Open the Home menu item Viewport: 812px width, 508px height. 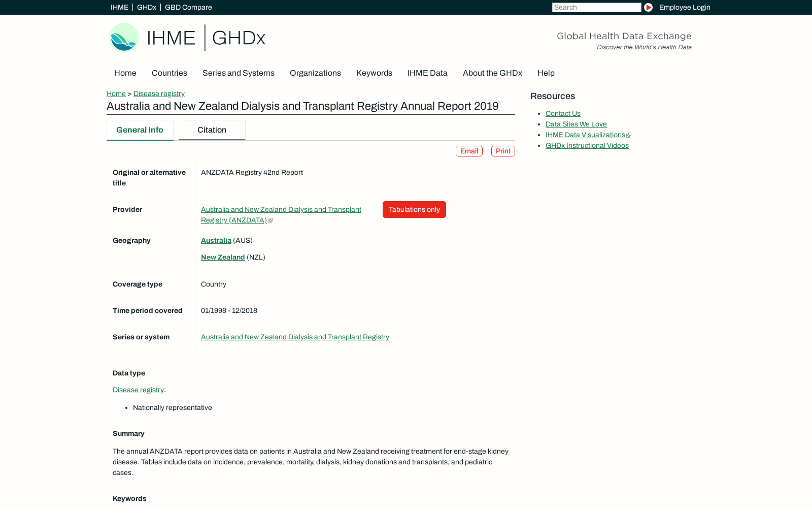(x=125, y=73)
